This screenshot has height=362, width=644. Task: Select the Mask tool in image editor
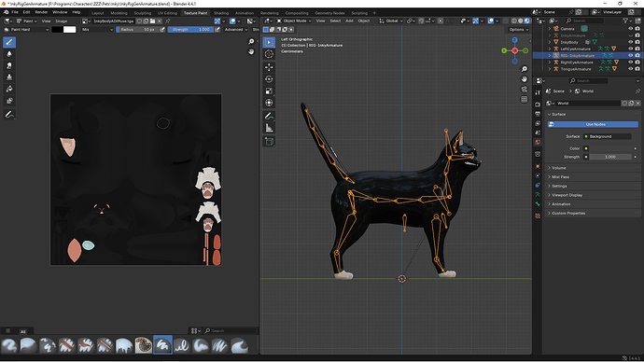pyautogui.click(x=9, y=101)
